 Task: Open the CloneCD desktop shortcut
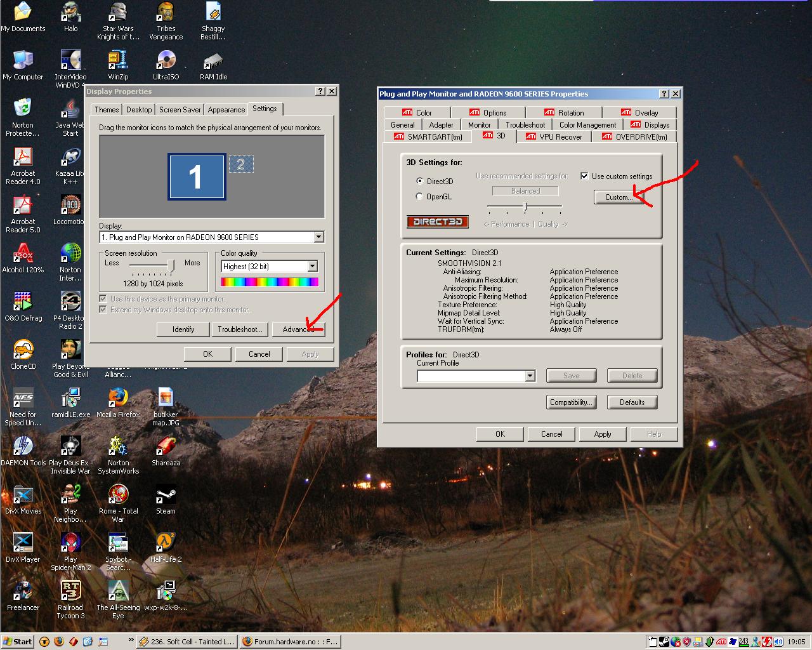pos(23,355)
